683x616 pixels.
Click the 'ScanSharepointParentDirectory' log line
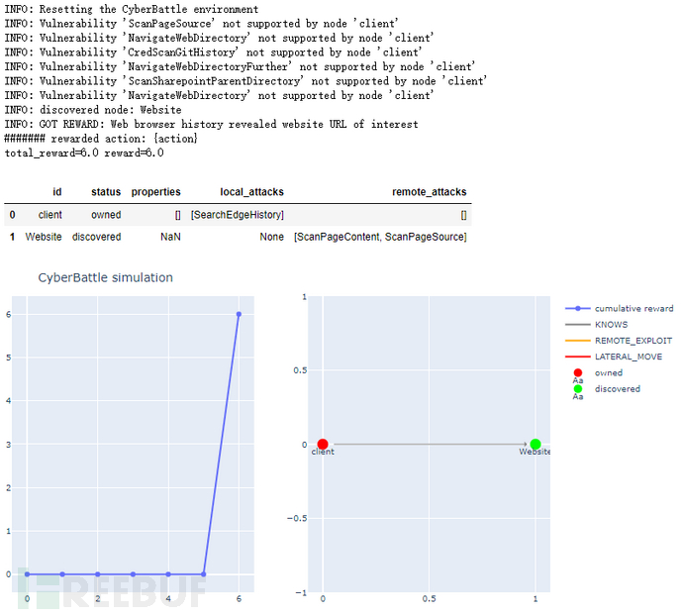coord(245,81)
